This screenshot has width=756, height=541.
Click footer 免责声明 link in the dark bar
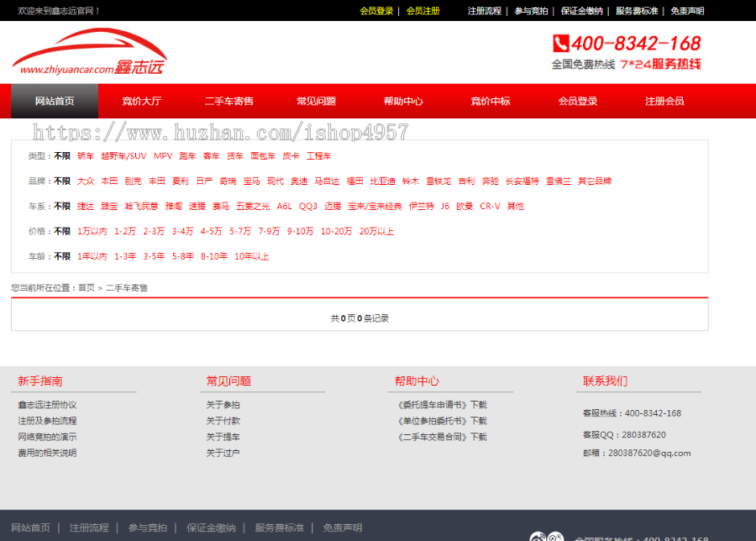pyautogui.click(x=343, y=528)
